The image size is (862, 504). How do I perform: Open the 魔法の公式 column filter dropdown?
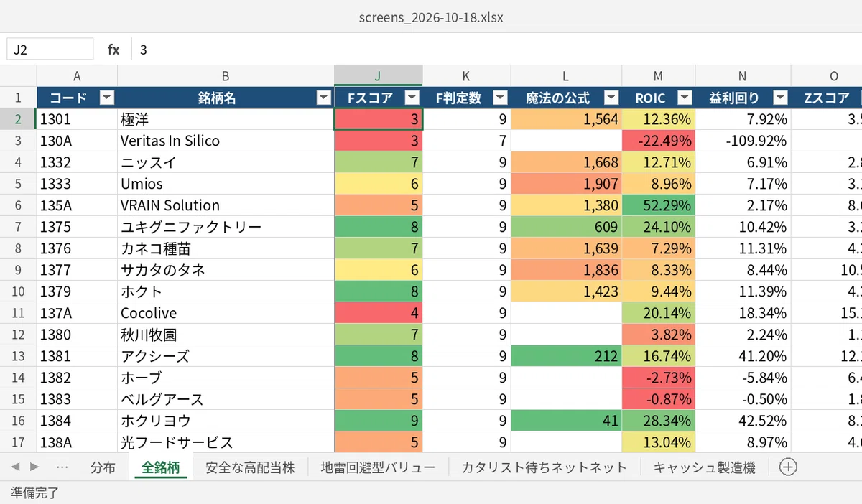pyautogui.click(x=611, y=98)
